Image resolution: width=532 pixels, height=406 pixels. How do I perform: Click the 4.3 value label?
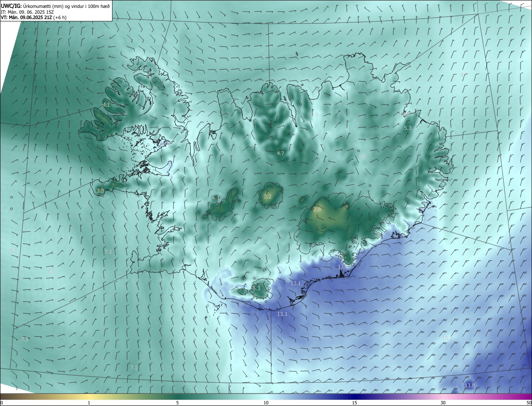pos(216,198)
